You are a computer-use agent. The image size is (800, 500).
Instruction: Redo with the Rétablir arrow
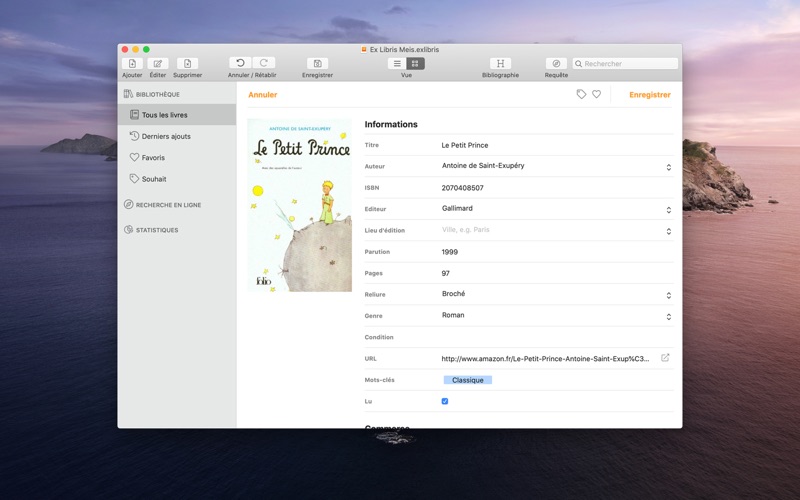point(264,63)
